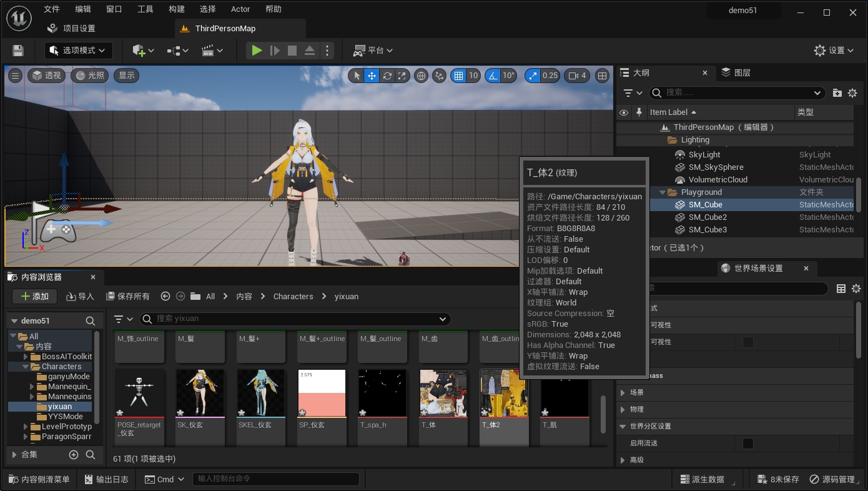Image resolution: width=868 pixels, height=491 pixels.
Task: Open the camera speed setting
Action: click(x=577, y=76)
